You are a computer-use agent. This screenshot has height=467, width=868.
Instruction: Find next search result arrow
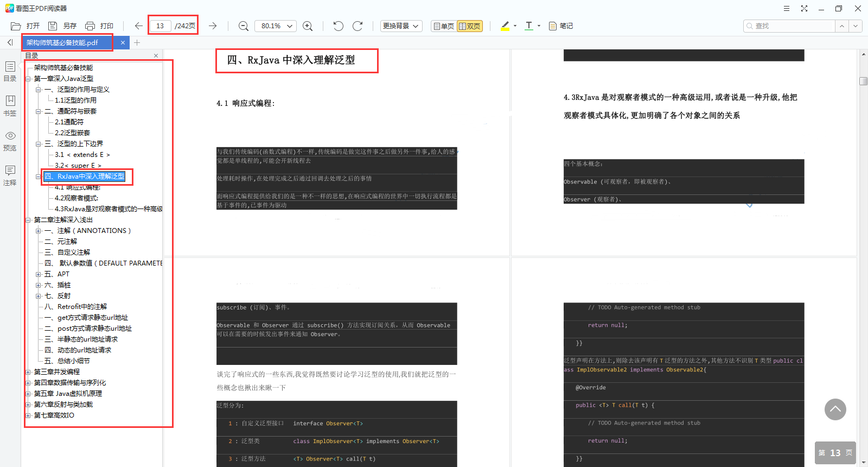coord(856,26)
